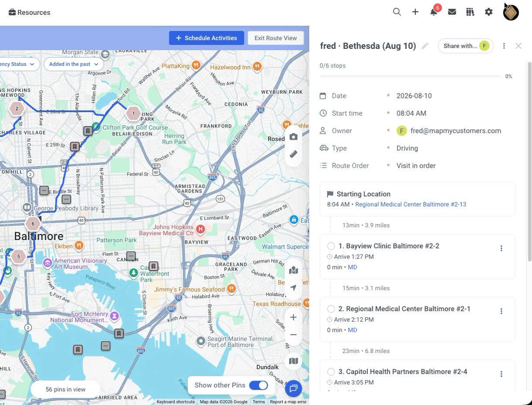Edit the Date field 2026-08-10
The height and width of the screenshot is (405, 532).
(x=414, y=96)
